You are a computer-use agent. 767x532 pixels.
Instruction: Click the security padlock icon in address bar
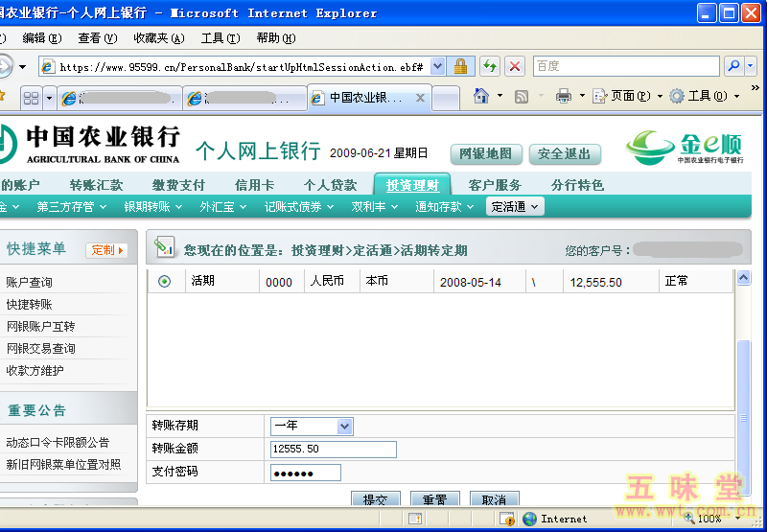point(461,66)
